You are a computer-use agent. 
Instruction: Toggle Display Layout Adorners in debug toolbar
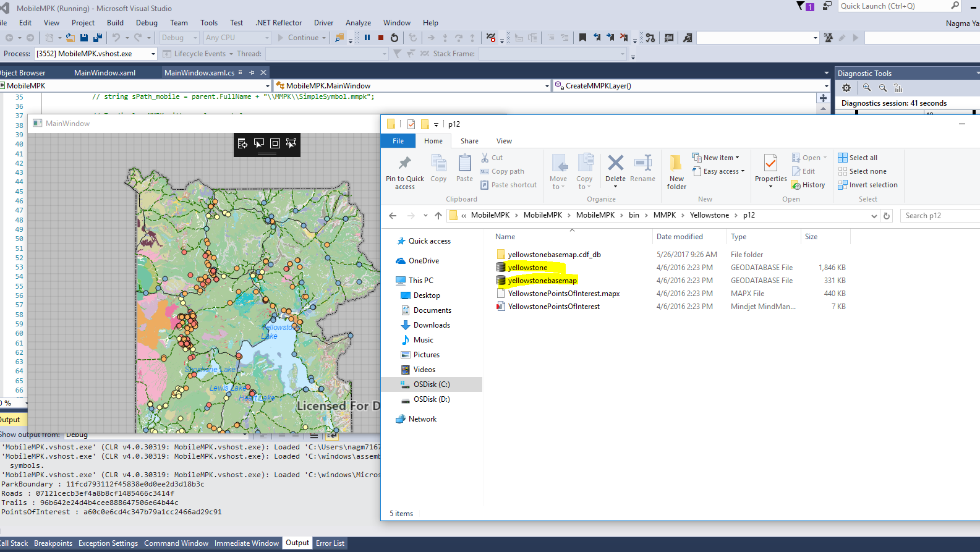275,143
